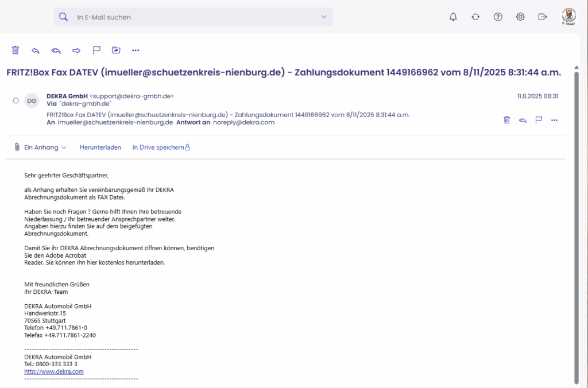588x388 pixels.
Task: Click reply-to address noreply@dekra.com
Action: click(x=243, y=122)
